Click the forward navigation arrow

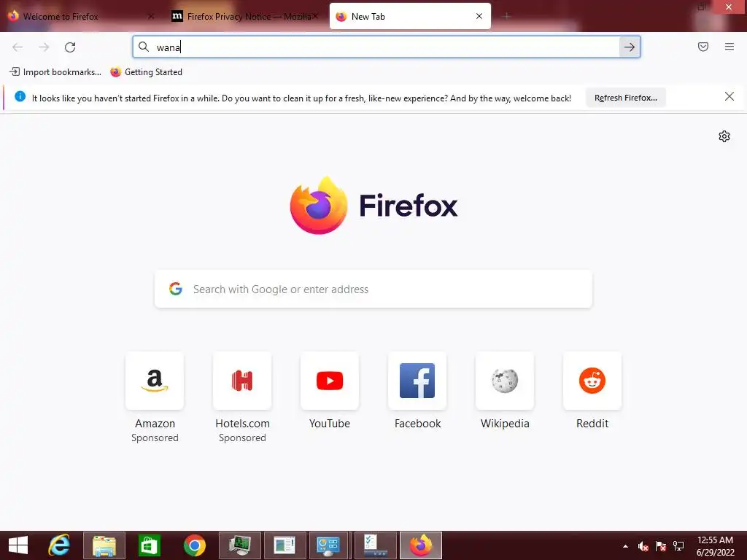(44, 47)
